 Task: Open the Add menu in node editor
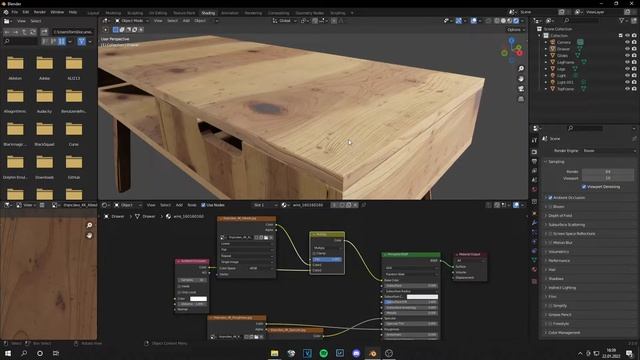click(x=179, y=205)
